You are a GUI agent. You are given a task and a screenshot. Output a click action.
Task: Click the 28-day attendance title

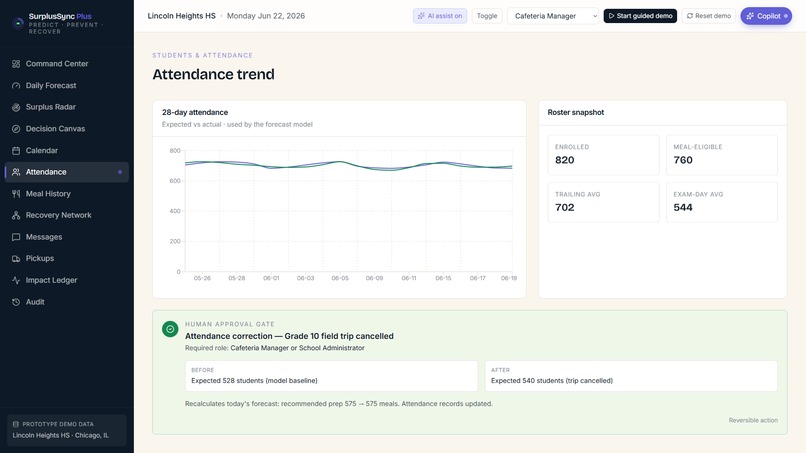[195, 112]
